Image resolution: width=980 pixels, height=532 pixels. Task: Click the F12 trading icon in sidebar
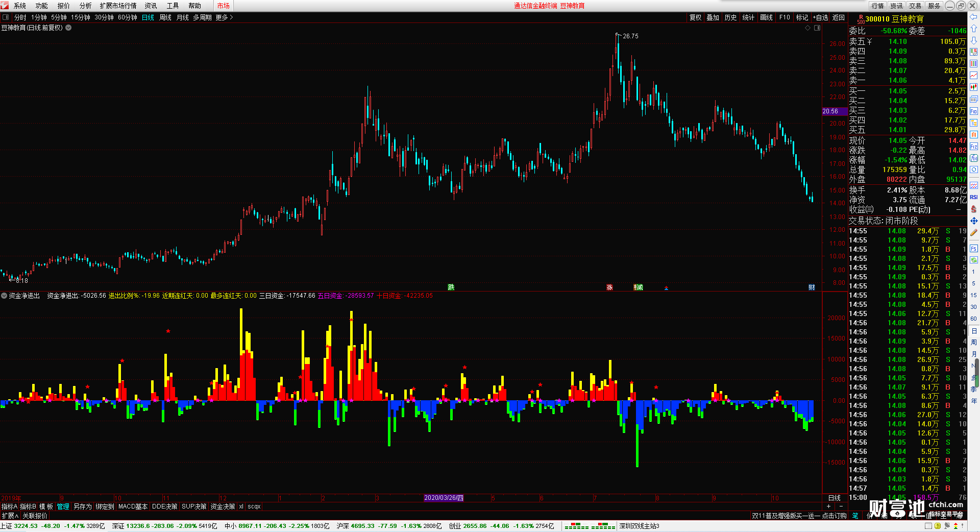tap(974, 147)
